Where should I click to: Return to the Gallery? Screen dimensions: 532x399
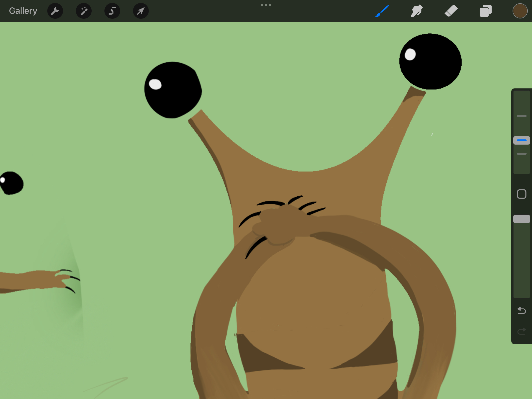tap(23, 11)
